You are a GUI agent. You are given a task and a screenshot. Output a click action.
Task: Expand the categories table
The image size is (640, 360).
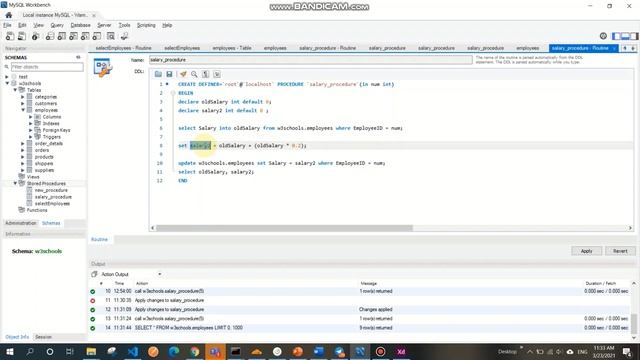point(23,97)
